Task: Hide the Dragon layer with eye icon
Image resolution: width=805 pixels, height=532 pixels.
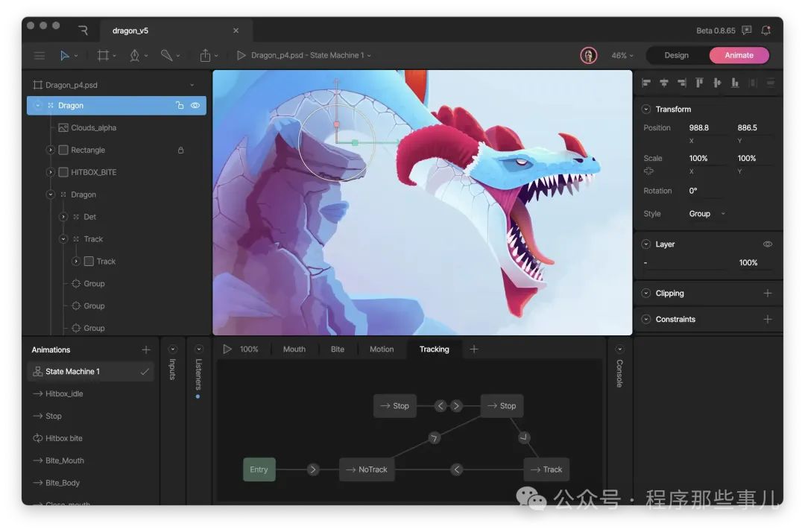Action: (x=195, y=105)
